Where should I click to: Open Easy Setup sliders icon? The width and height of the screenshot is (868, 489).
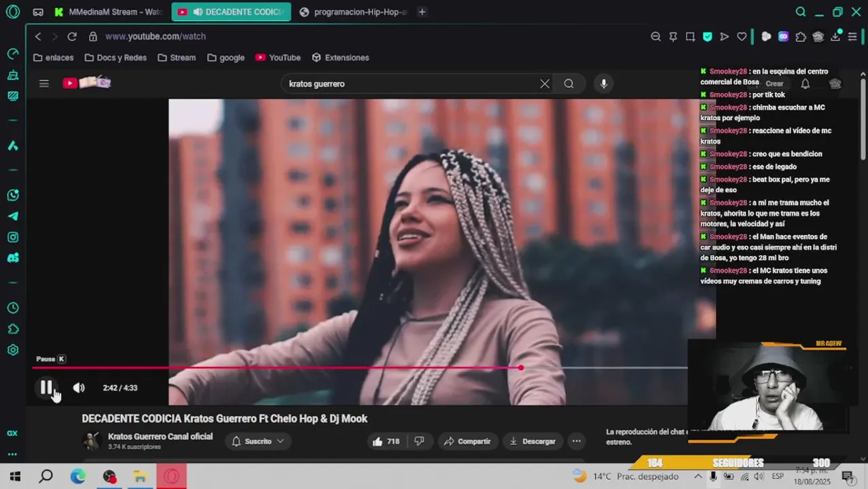tap(852, 37)
